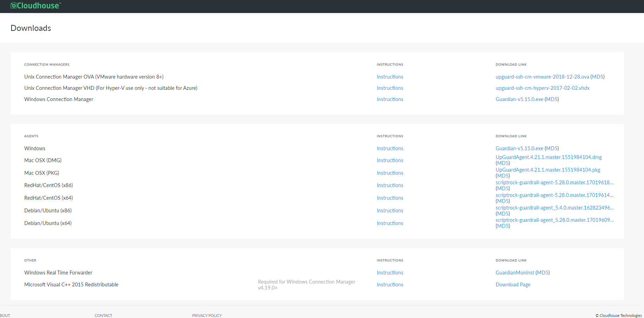The image size is (644, 318).
Task: Select the Cloudhouse Technologies copyright text
Action: 619,316
